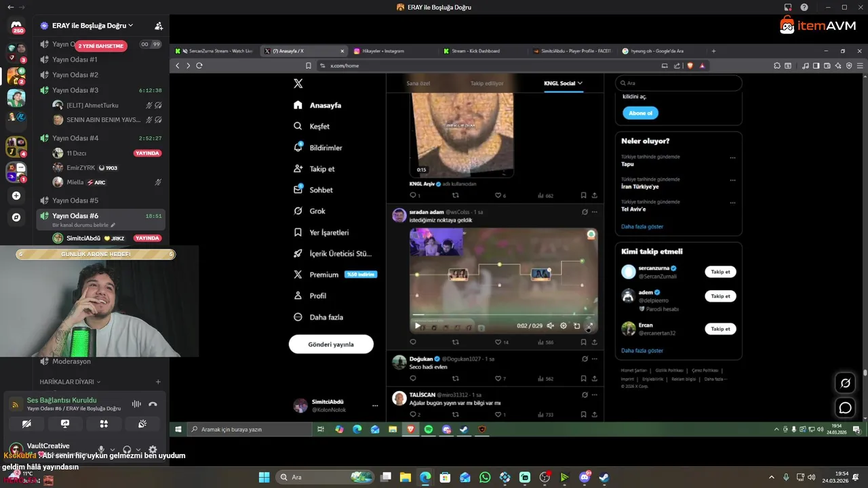Switch to the Takip ediliyor tab

tap(487, 83)
